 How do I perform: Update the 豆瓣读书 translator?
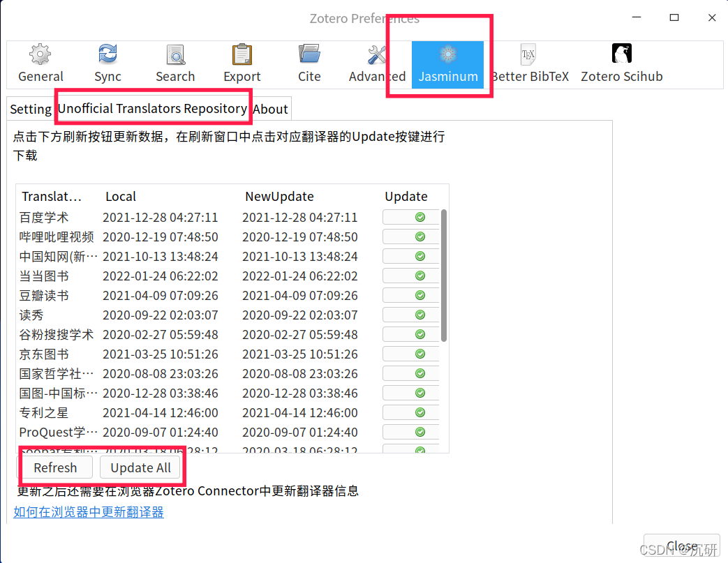410,295
